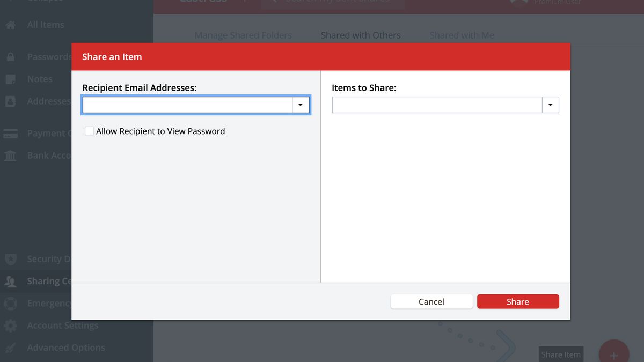
Task: Click the Addresses sidebar icon
Action: tap(11, 101)
